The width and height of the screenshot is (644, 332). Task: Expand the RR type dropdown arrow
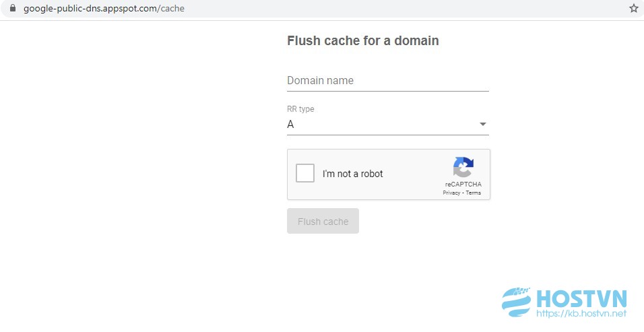pyautogui.click(x=483, y=124)
